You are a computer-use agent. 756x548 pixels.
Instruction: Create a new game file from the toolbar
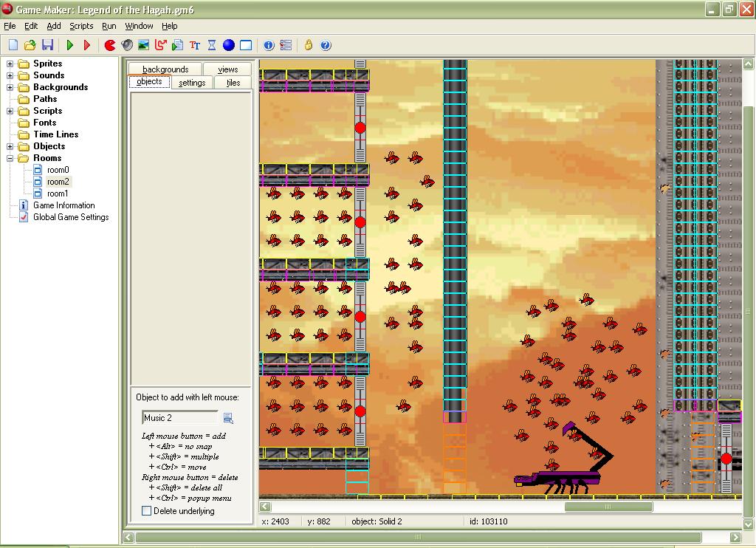coord(13,45)
